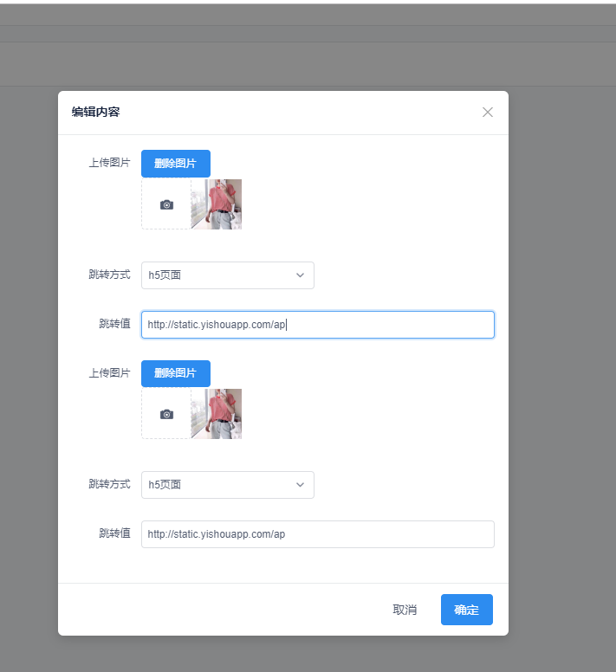Open second 跳转方式 h5页面 dropdown
Screen dimensions: 616x672
coord(228,485)
